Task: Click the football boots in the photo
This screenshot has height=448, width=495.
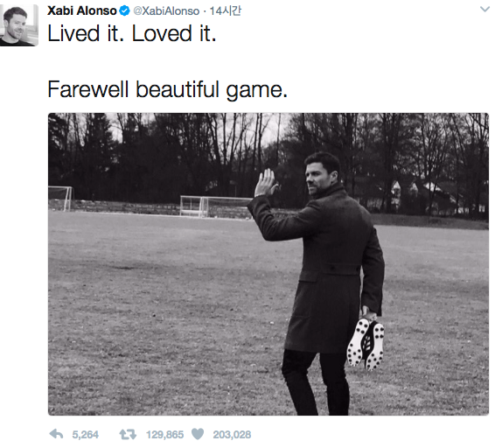Action: (366, 344)
